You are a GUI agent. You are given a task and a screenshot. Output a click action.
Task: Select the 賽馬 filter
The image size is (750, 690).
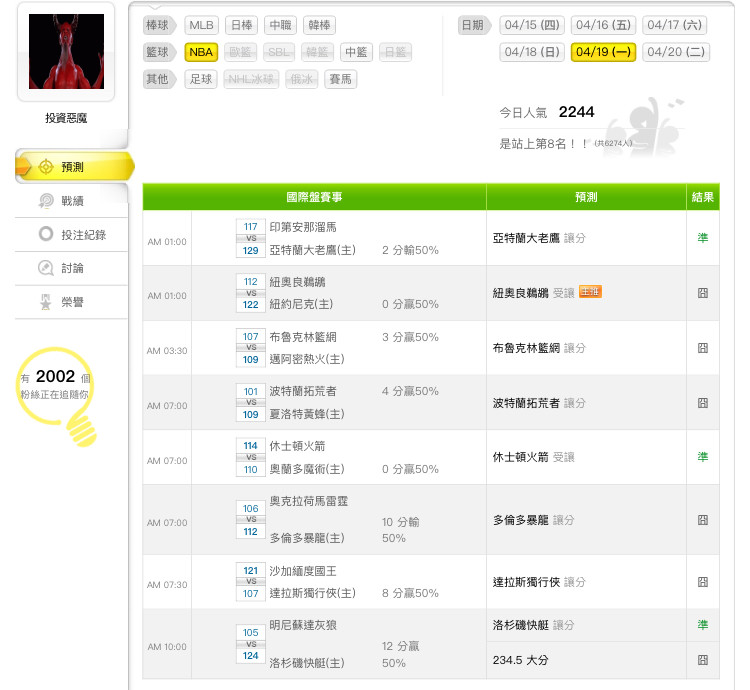(341, 79)
